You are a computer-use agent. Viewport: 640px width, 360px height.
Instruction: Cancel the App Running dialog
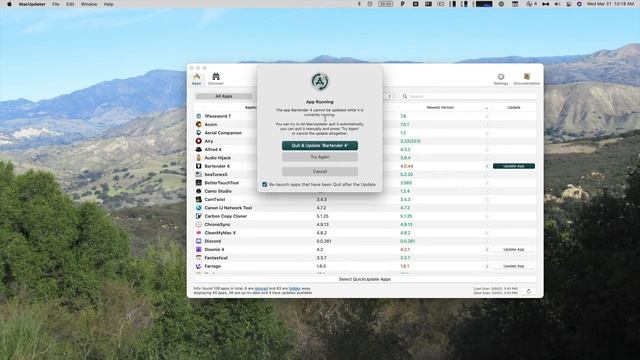pos(320,171)
